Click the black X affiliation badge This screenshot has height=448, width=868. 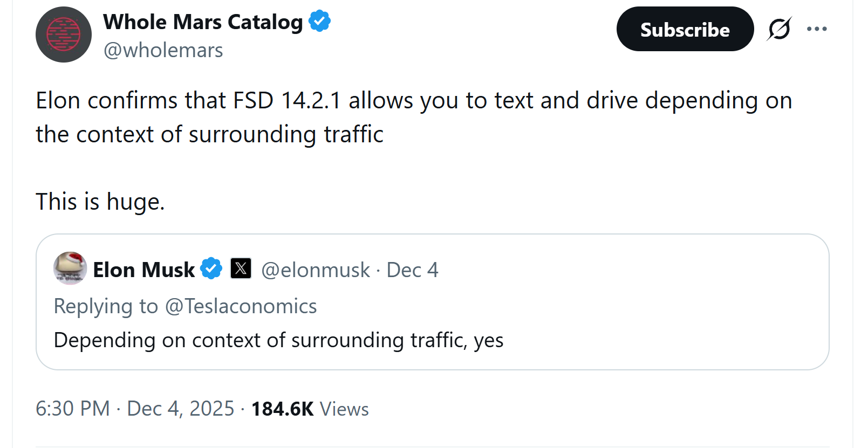click(x=241, y=268)
